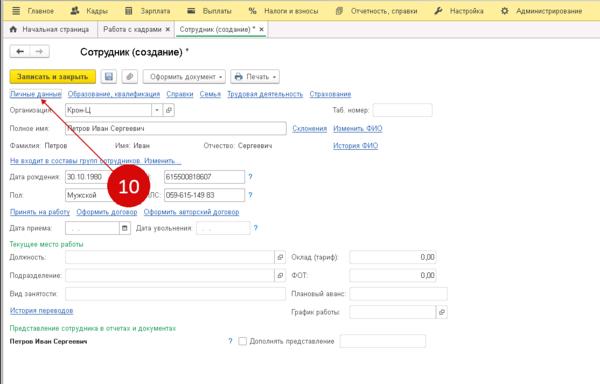Click the paperclip attachments icon
This screenshot has width=600, height=384.
pos(130,77)
